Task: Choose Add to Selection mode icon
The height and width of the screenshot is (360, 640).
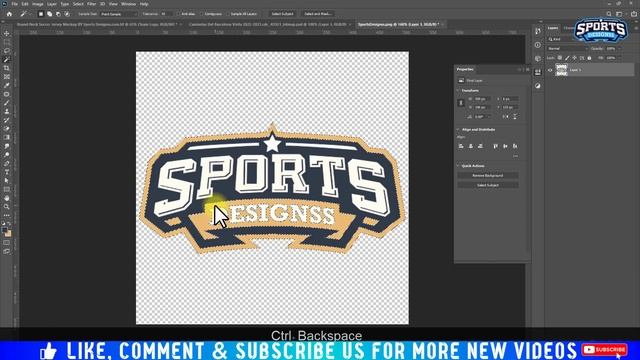Action: (49, 14)
